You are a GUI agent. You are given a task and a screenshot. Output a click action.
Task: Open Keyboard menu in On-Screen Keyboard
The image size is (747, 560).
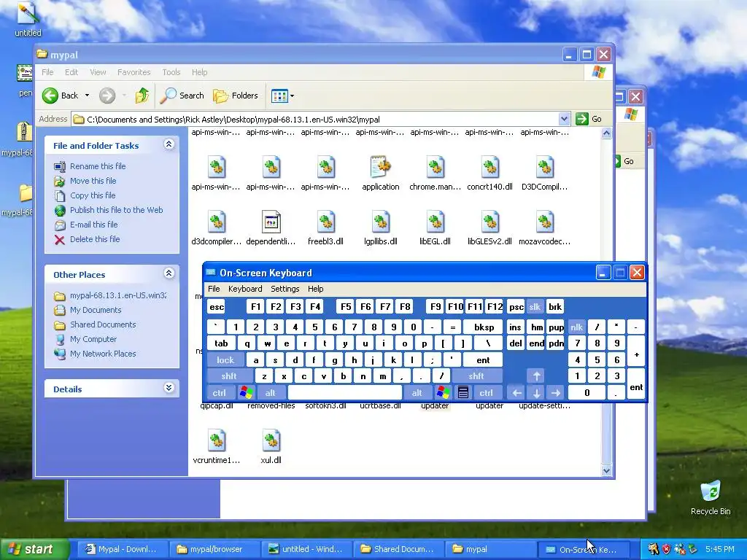[x=245, y=289]
